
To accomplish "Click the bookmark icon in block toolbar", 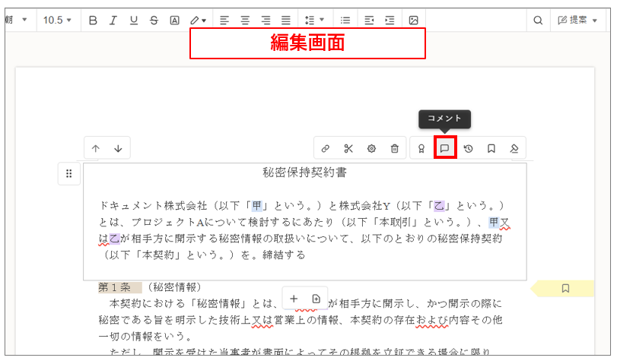I will pyautogui.click(x=491, y=149).
